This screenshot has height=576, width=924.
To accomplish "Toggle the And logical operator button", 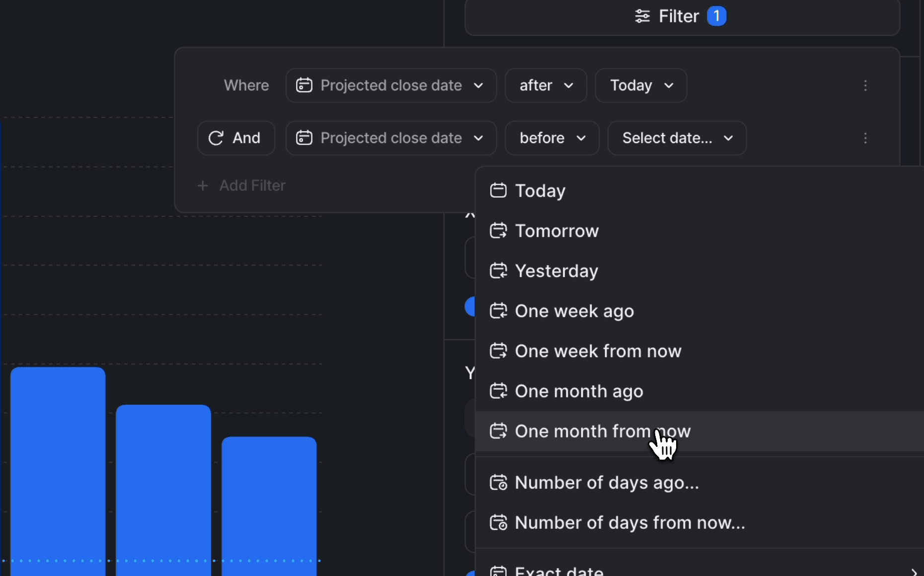I will (236, 138).
